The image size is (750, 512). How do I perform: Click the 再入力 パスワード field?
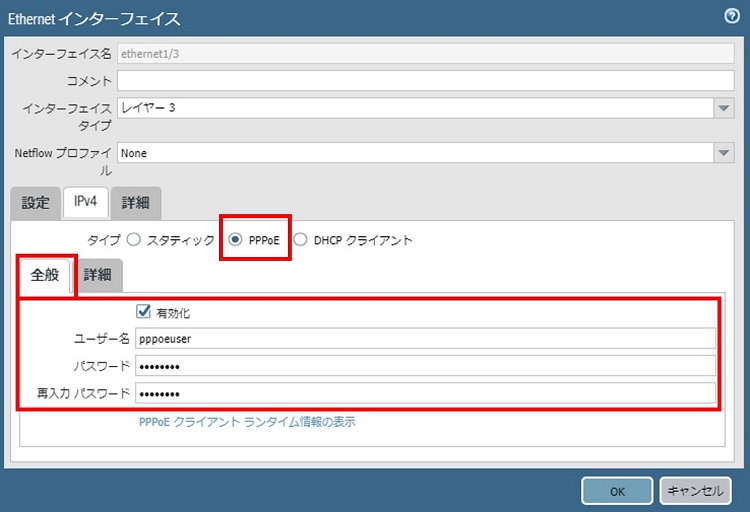click(425, 393)
